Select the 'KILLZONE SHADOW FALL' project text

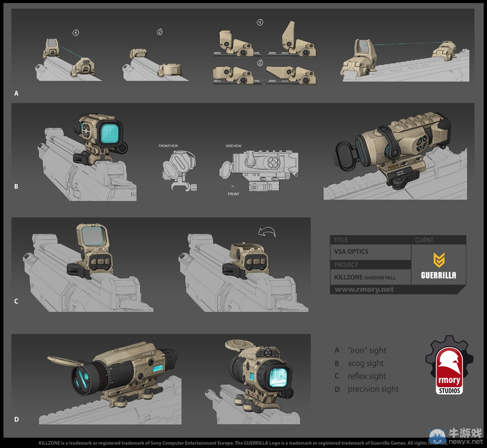pyautogui.click(x=365, y=277)
